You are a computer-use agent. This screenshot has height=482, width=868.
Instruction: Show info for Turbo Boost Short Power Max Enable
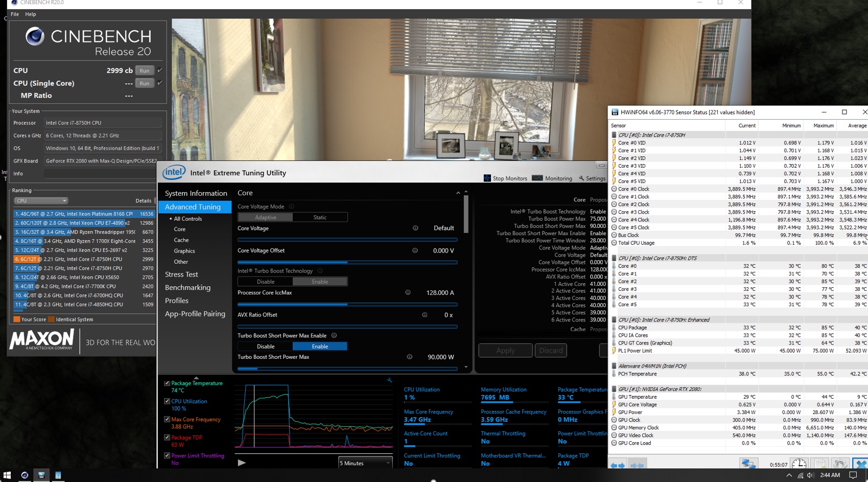334,335
